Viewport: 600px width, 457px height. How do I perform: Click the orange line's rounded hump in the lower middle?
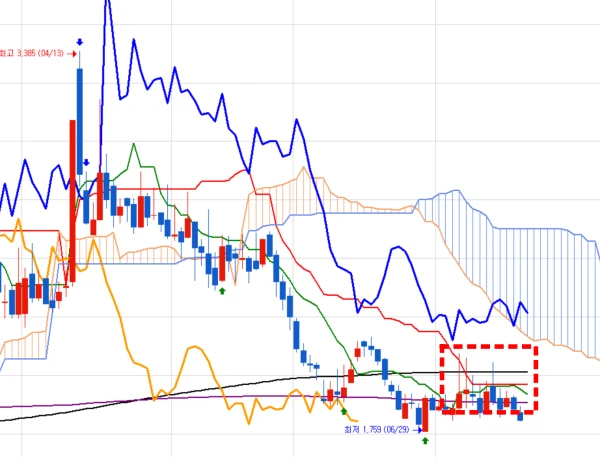point(194,348)
